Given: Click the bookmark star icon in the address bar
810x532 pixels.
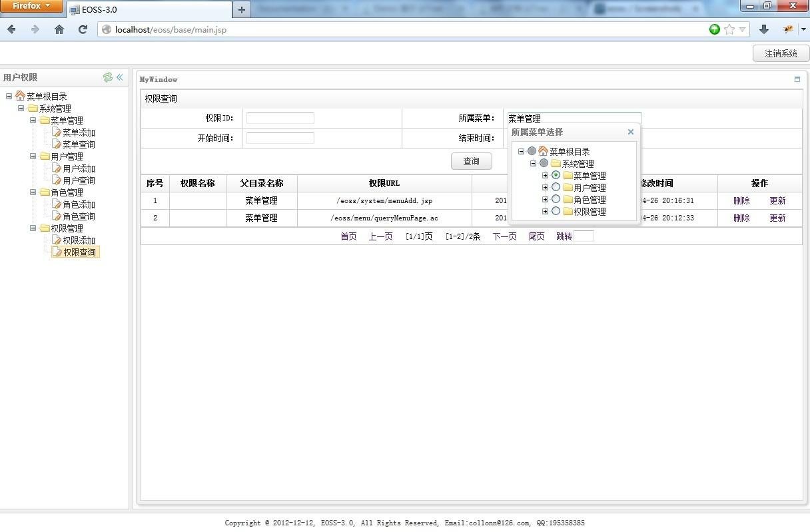Looking at the screenshot, I should point(727,29).
